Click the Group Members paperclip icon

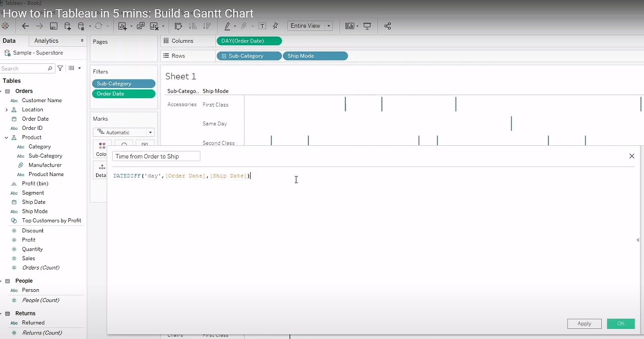pos(244,26)
